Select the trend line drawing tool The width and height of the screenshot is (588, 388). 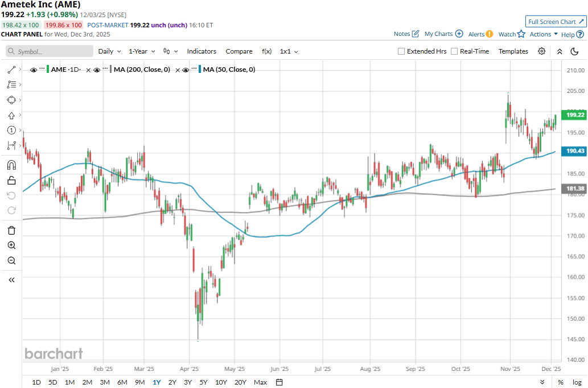[x=11, y=70]
